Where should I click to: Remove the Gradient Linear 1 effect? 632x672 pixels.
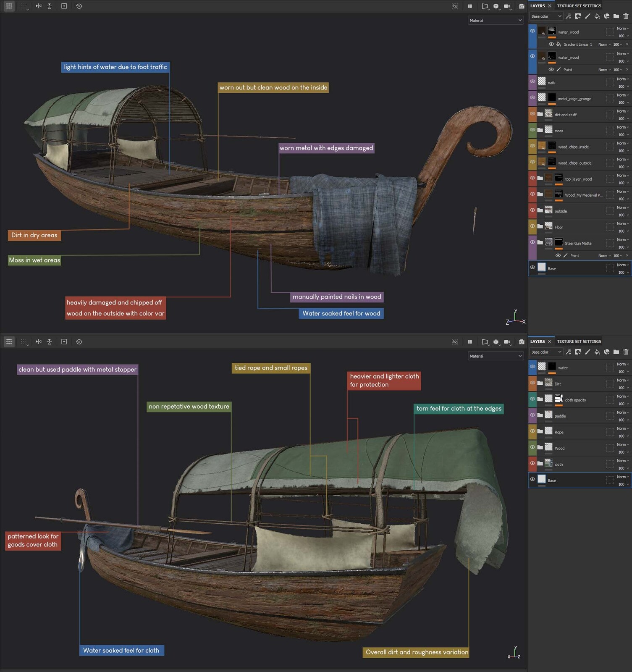pyautogui.click(x=627, y=45)
